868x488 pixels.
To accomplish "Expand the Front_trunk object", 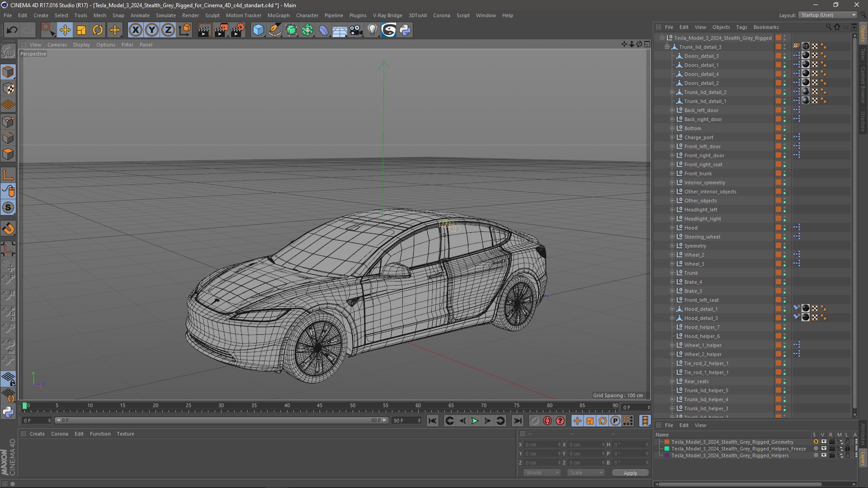I will tap(672, 174).
